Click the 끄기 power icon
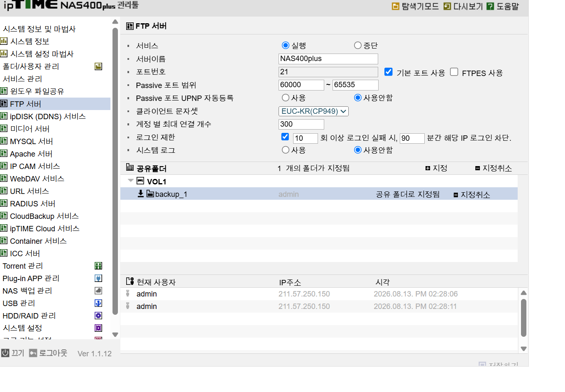Viewport: 565px width, 392px height. pyautogui.click(x=5, y=353)
